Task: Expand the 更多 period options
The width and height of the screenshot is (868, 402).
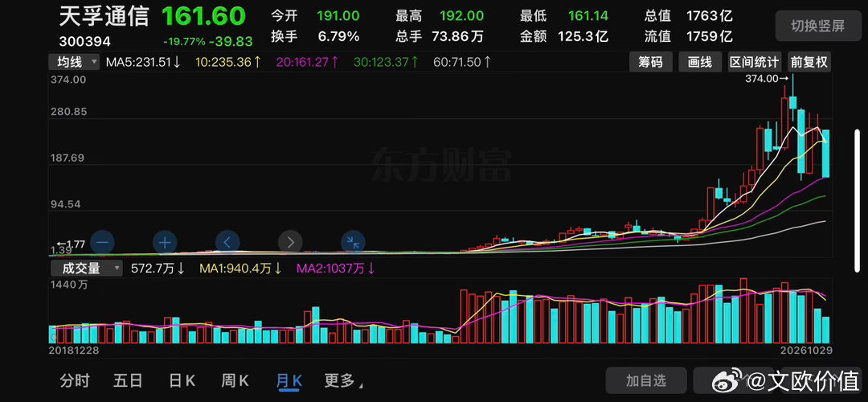Action: click(x=344, y=380)
